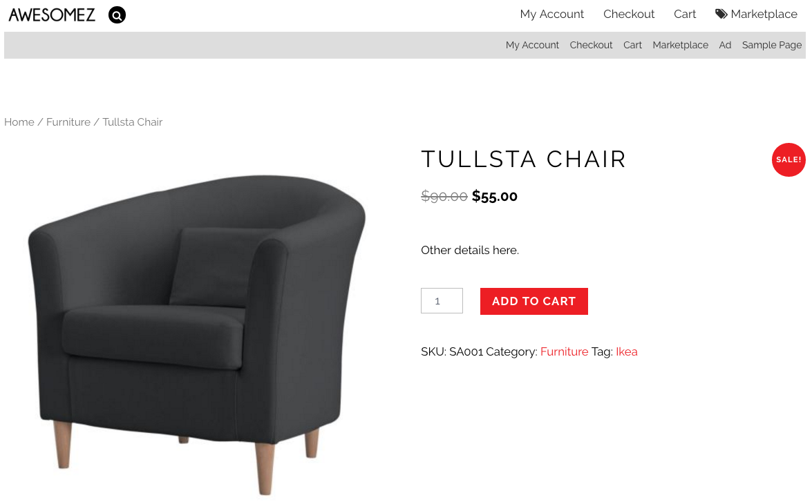The image size is (812, 504).
Task: Go to Checkout in top navigation
Action: (629, 14)
